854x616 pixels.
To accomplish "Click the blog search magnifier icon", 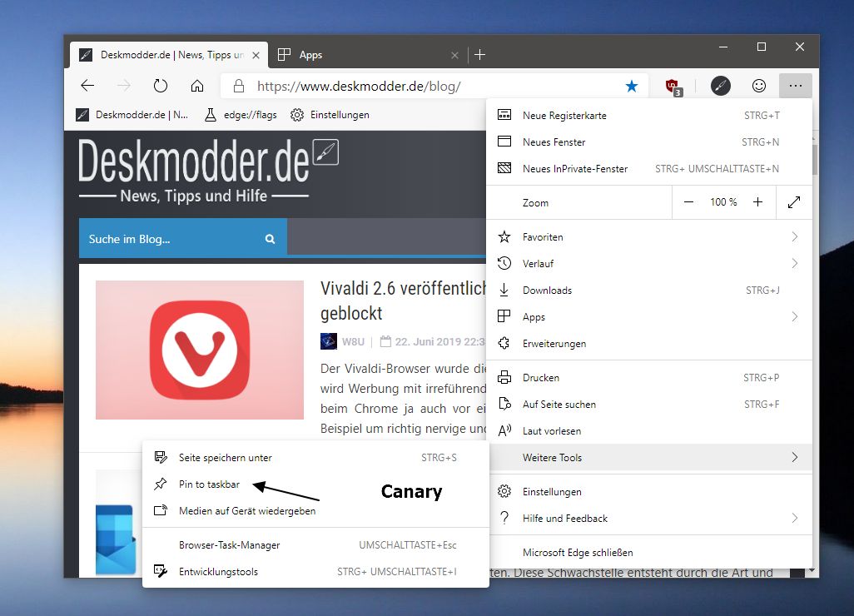I will click(271, 239).
